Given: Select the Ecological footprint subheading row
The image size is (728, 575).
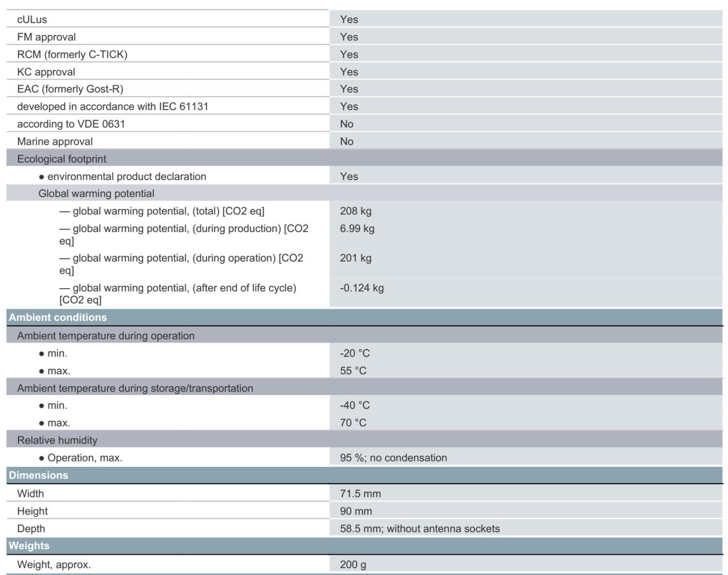Looking at the screenshot, I should [x=62, y=159].
